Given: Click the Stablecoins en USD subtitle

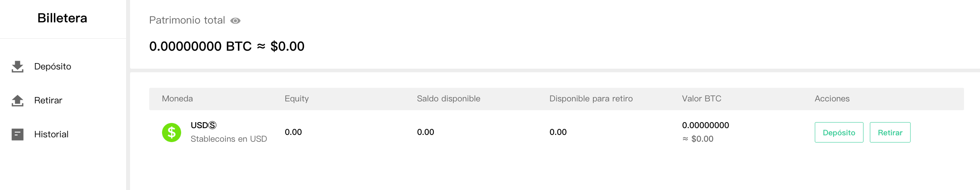Looking at the screenshot, I should (x=229, y=139).
